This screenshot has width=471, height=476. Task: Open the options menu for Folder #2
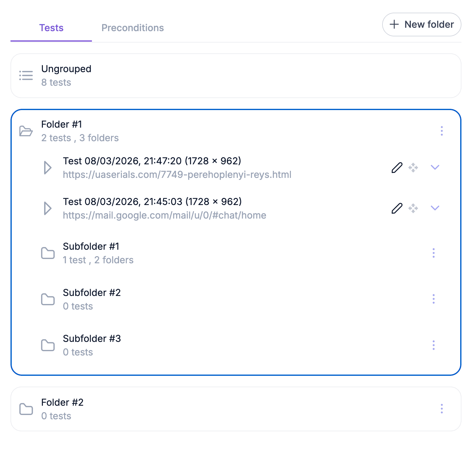(x=442, y=409)
